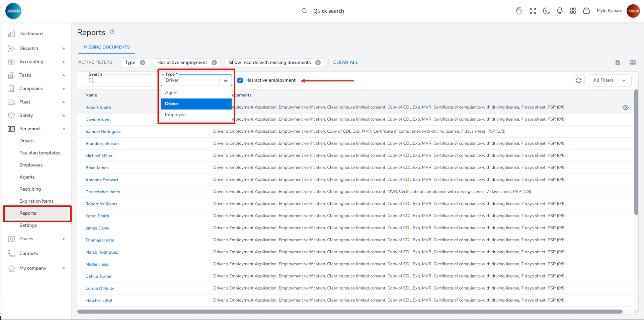Open the All Filters dropdown
This screenshot has height=320, width=644.
[610, 80]
